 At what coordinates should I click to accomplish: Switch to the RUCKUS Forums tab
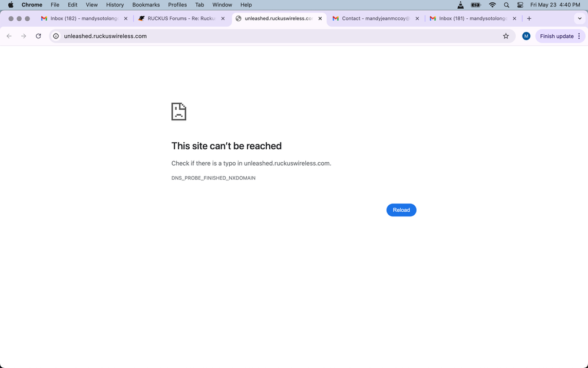[177, 18]
